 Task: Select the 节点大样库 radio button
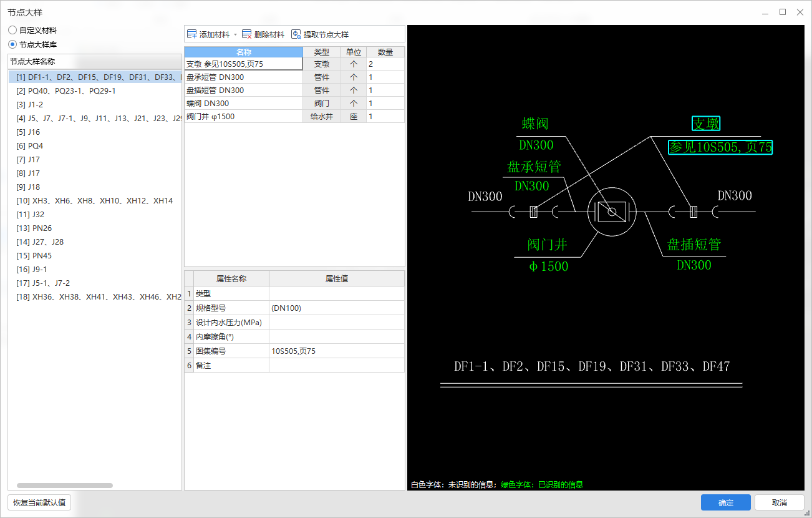click(12, 44)
